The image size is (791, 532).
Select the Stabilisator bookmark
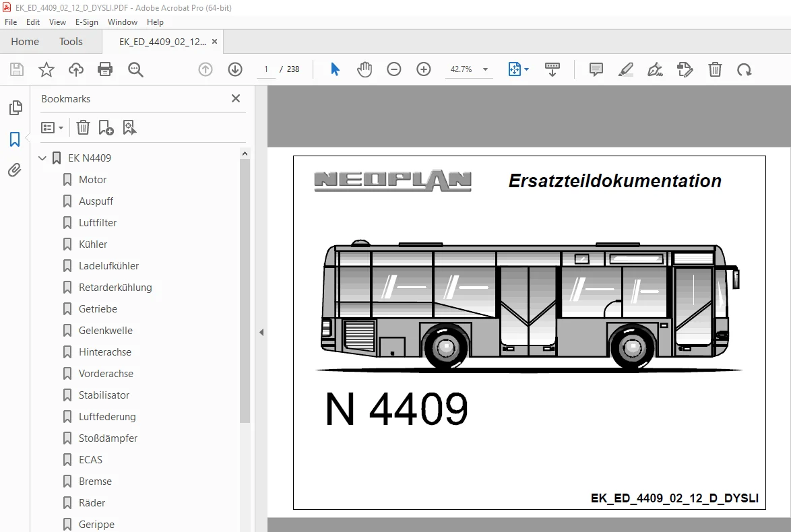(104, 395)
